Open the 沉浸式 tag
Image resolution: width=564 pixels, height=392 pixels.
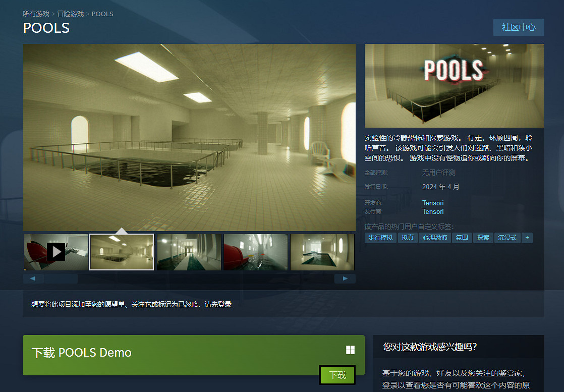tap(506, 237)
